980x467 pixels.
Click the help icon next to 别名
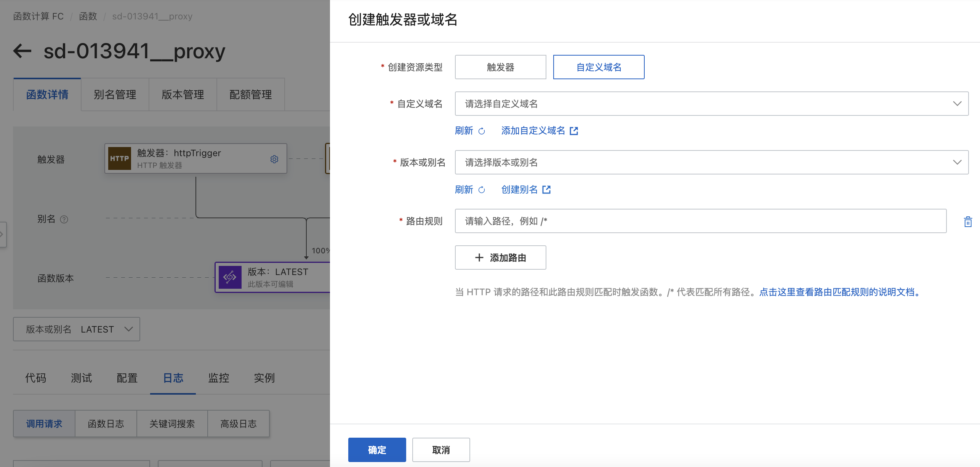click(x=64, y=219)
